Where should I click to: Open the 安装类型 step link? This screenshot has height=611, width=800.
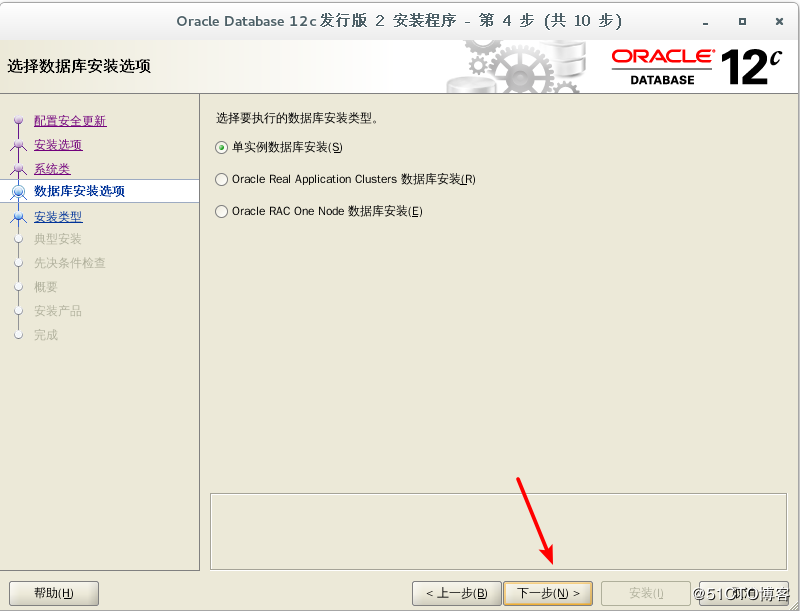tap(58, 217)
